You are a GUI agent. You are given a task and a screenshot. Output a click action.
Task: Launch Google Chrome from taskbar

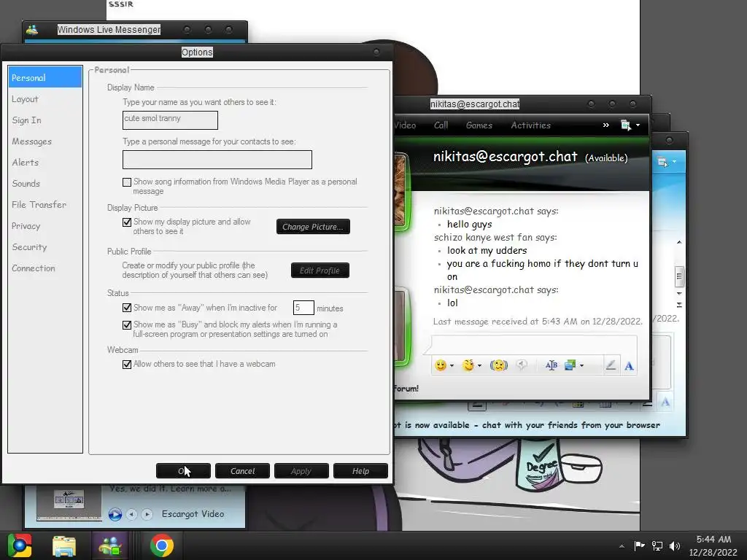[161, 545]
